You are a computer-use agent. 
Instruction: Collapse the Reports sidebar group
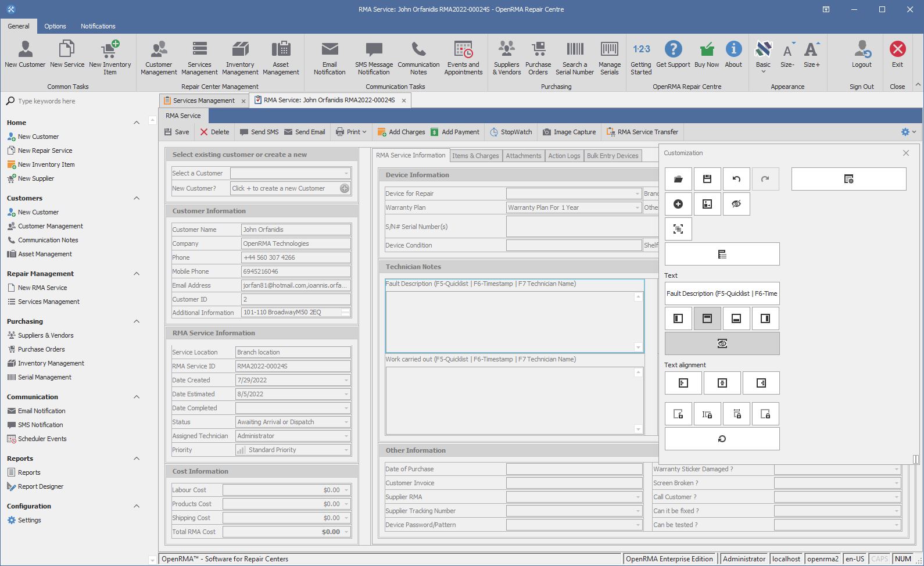pos(137,458)
